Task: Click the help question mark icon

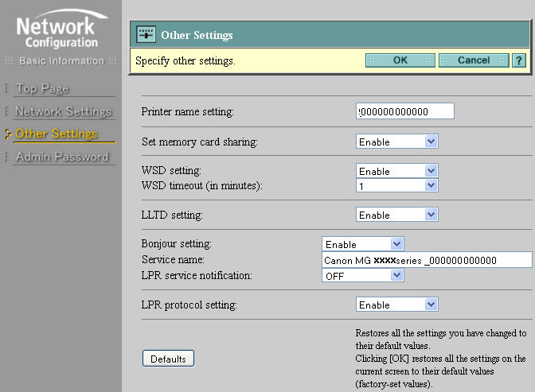Action: pos(518,60)
